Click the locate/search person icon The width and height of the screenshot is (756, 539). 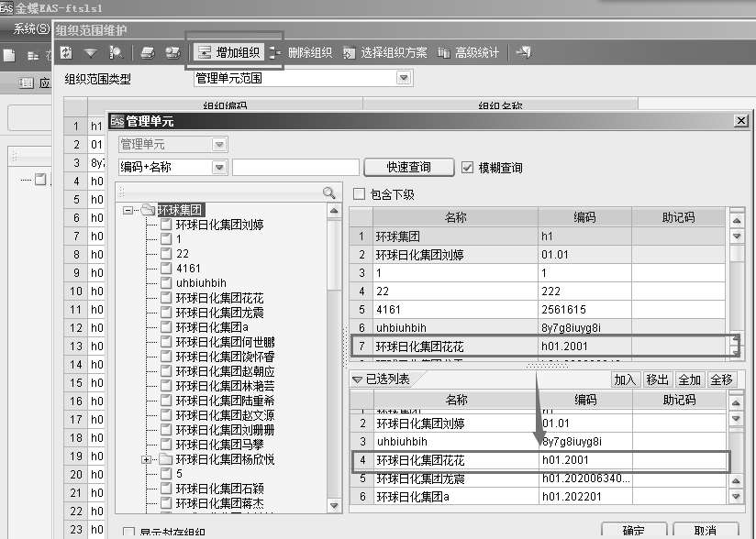[x=116, y=52]
